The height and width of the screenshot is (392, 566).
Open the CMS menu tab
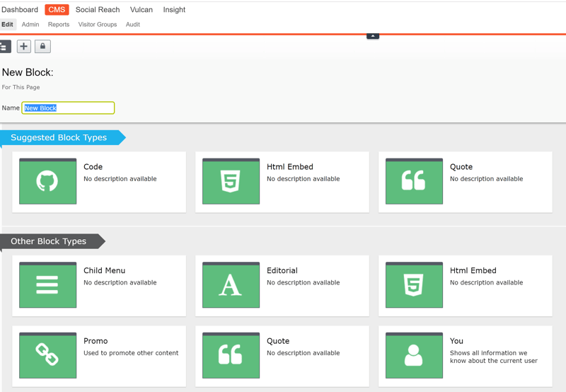57,10
